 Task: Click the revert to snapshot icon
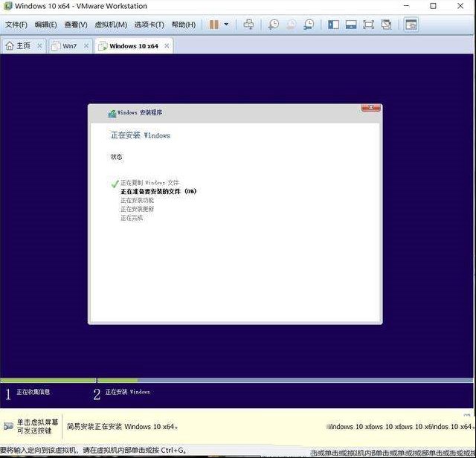click(x=291, y=25)
